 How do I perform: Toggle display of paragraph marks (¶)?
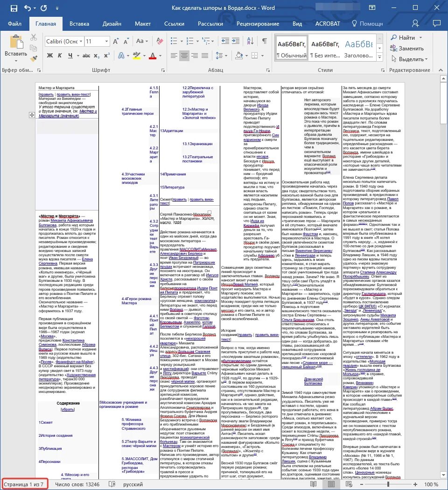click(x=264, y=41)
